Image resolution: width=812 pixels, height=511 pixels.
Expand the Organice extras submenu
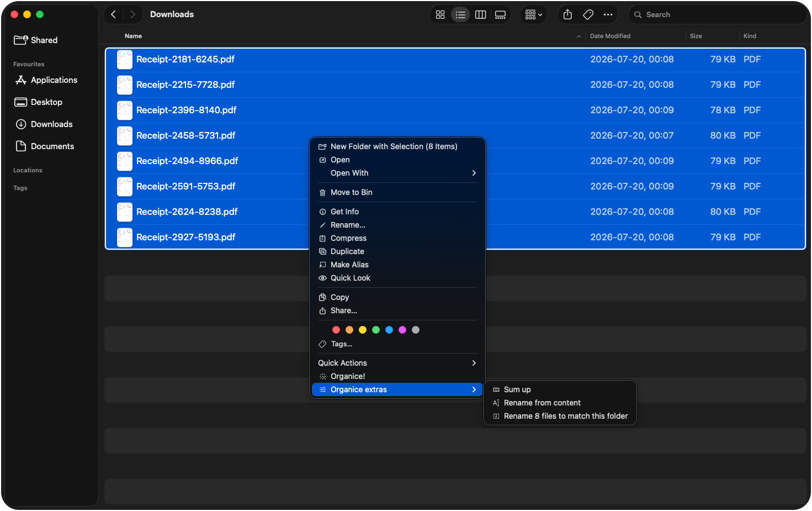tap(397, 389)
